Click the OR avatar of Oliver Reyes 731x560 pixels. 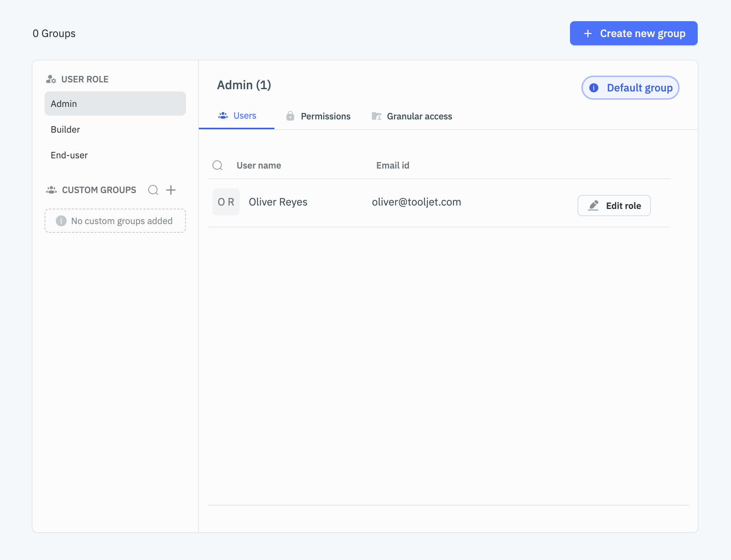226,202
